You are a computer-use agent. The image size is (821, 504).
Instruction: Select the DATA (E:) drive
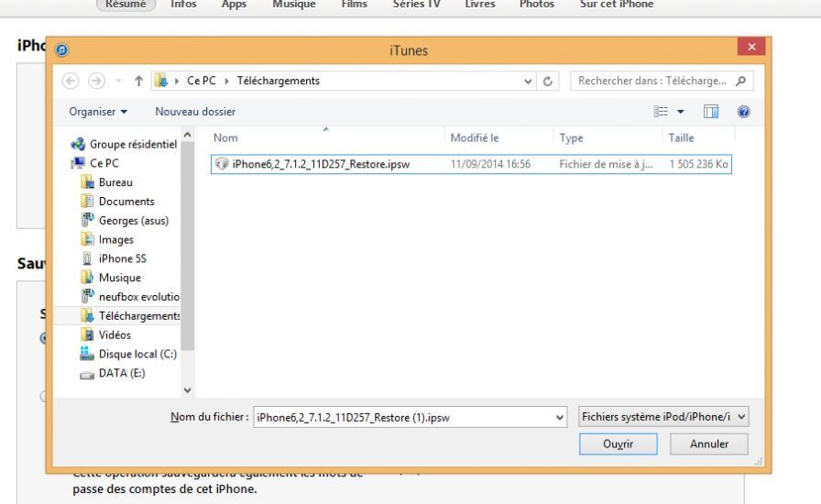click(x=113, y=373)
